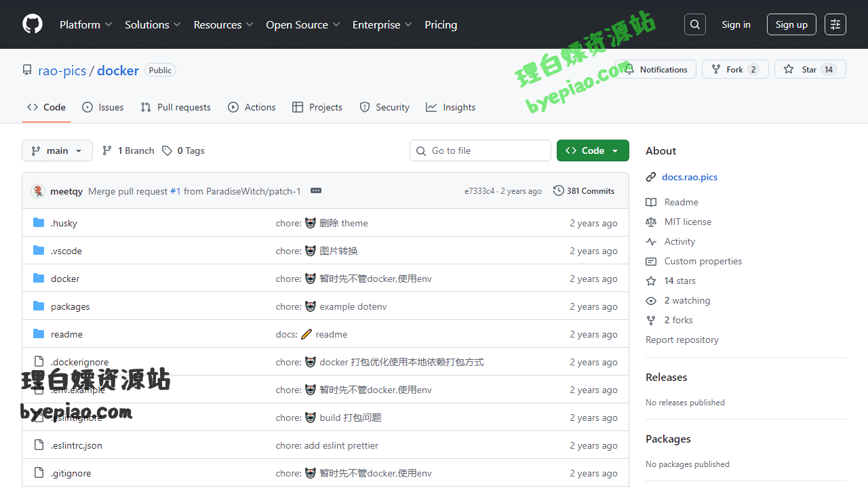Screen dimensions: 868x488
Task: Open the 'chore: add eslint prettier' commit
Action: point(327,445)
